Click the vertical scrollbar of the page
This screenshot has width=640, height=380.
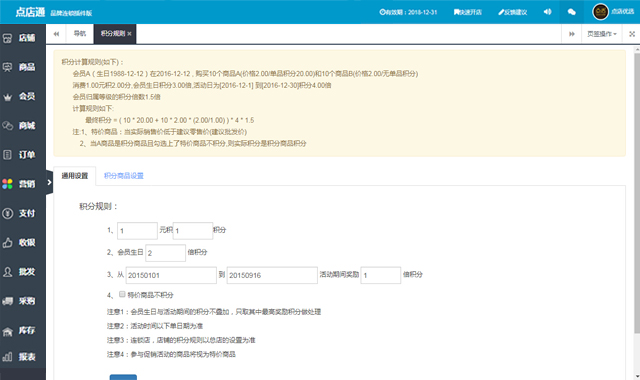point(637,194)
